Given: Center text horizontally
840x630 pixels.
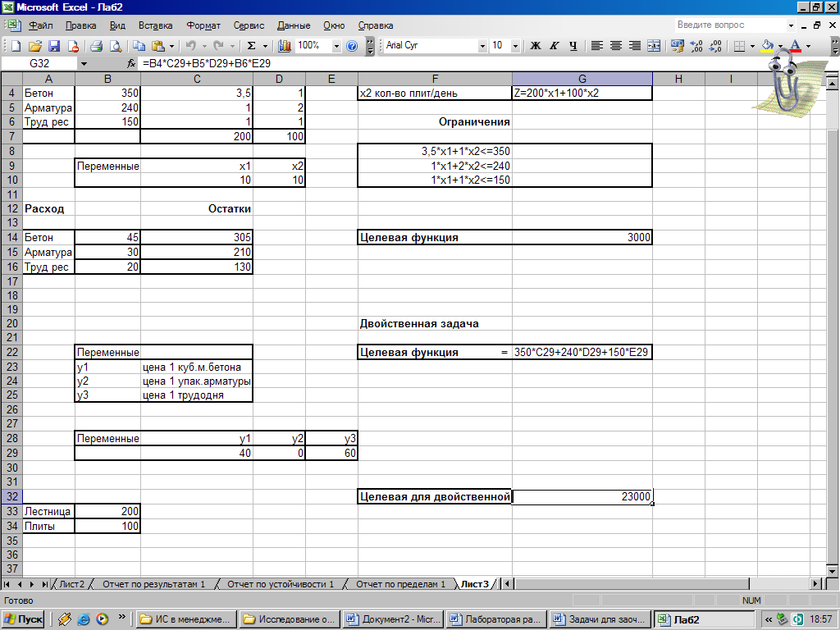Looking at the screenshot, I should coord(616,46).
